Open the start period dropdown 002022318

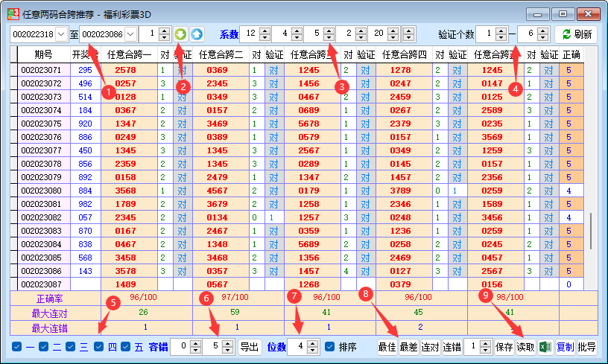pos(61,34)
